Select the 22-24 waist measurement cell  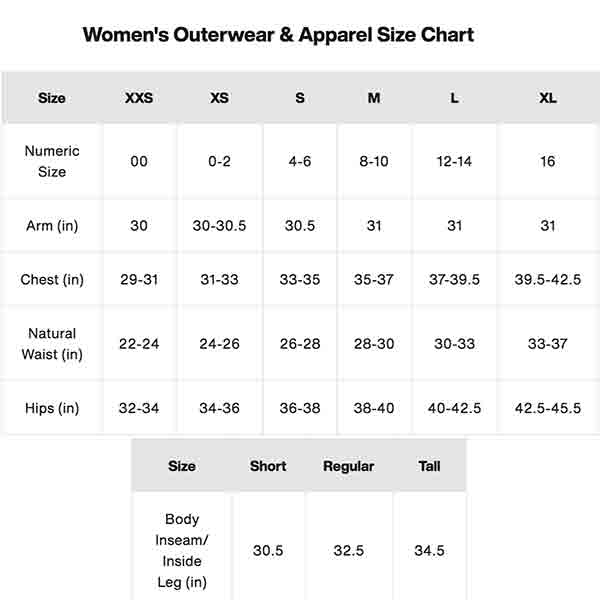[x=139, y=344]
